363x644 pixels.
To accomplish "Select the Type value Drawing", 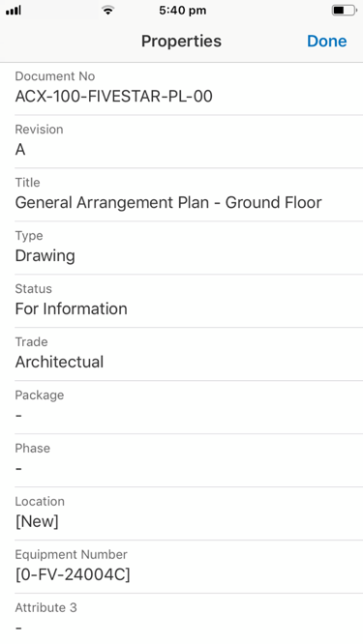I will [45, 255].
